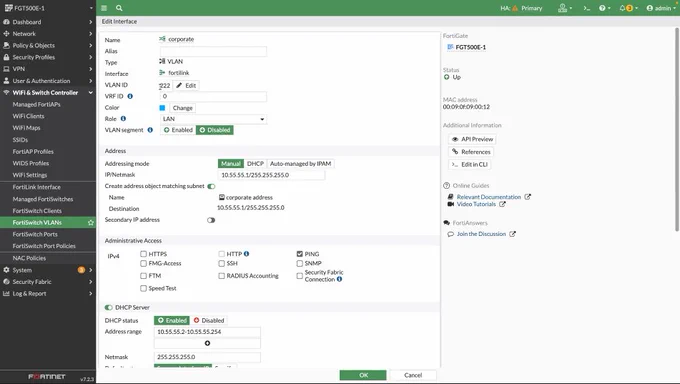
Task: Open the Role LAN dropdown
Action: [213, 119]
